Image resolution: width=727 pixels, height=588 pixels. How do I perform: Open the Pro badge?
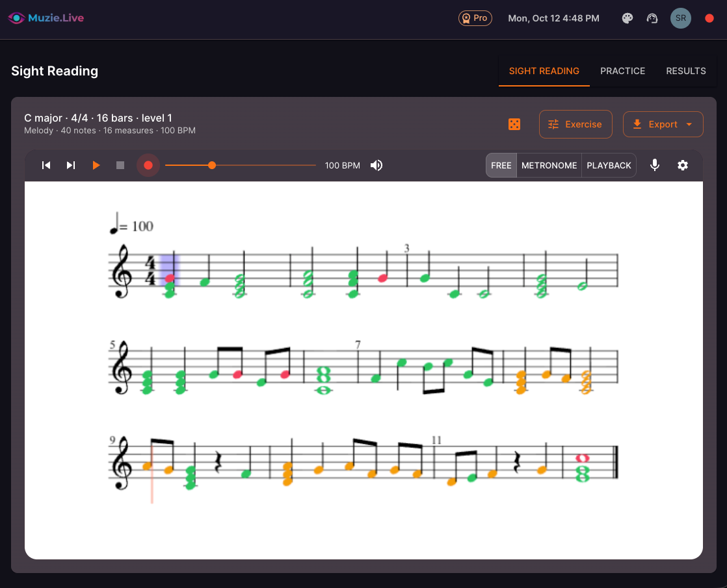coord(475,18)
